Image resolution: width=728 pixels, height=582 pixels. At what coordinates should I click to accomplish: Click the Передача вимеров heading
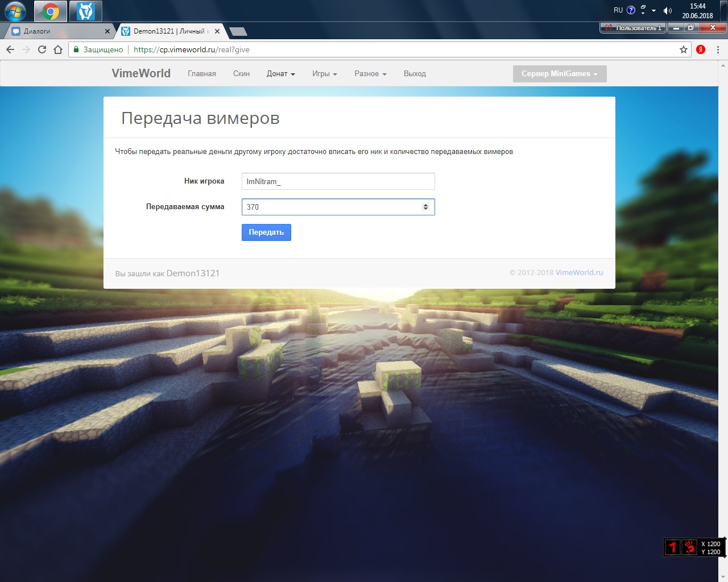(x=200, y=118)
